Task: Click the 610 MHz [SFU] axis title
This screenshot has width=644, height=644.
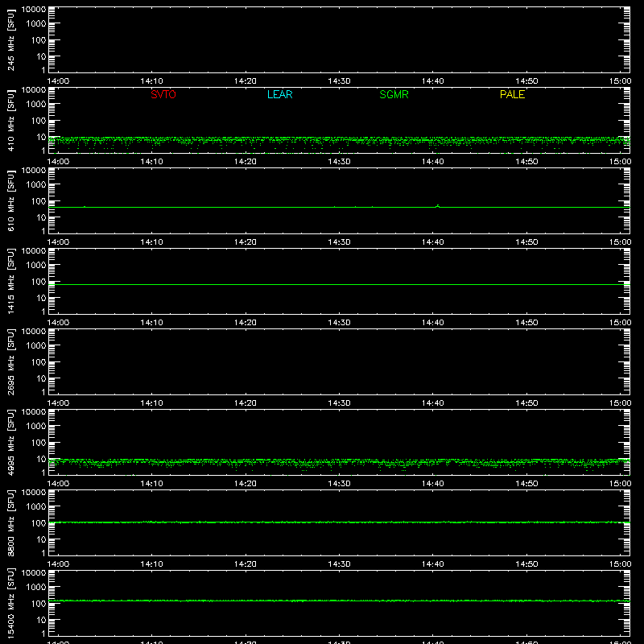Action: tap(11, 200)
